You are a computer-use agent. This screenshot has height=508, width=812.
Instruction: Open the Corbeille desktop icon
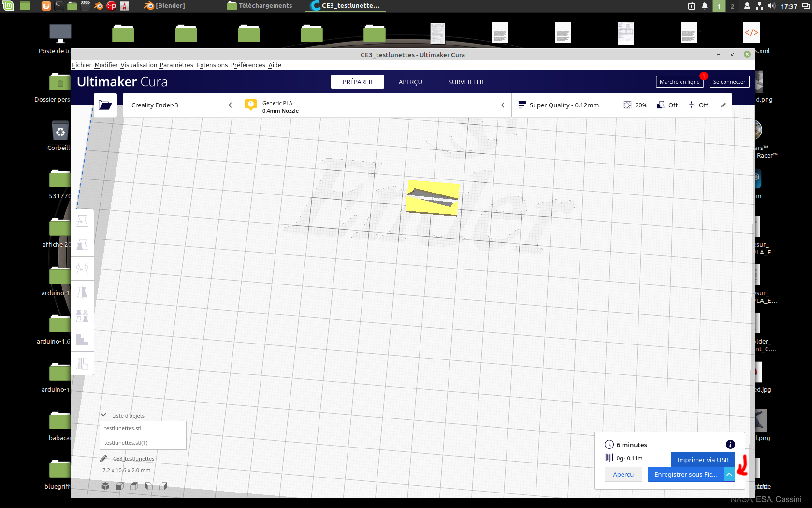click(x=60, y=136)
